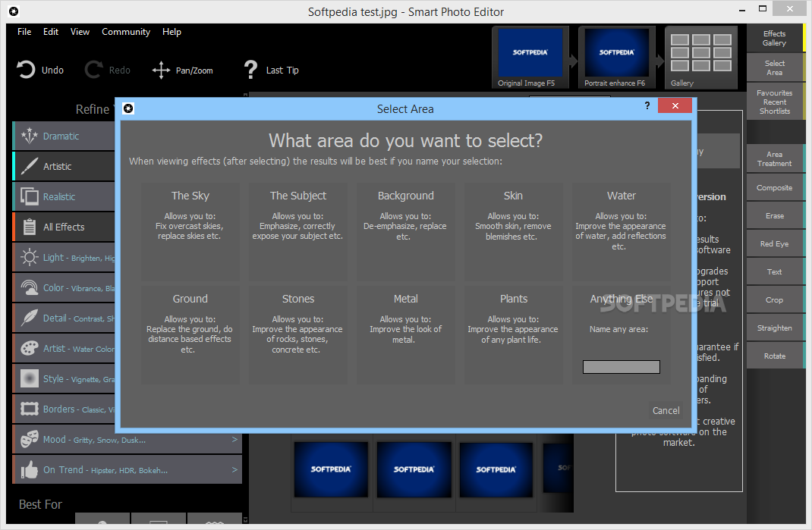Image resolution: width=812 pixels, height=530 pixels.
Task: Open the Help menu
Action: point(172,32)
